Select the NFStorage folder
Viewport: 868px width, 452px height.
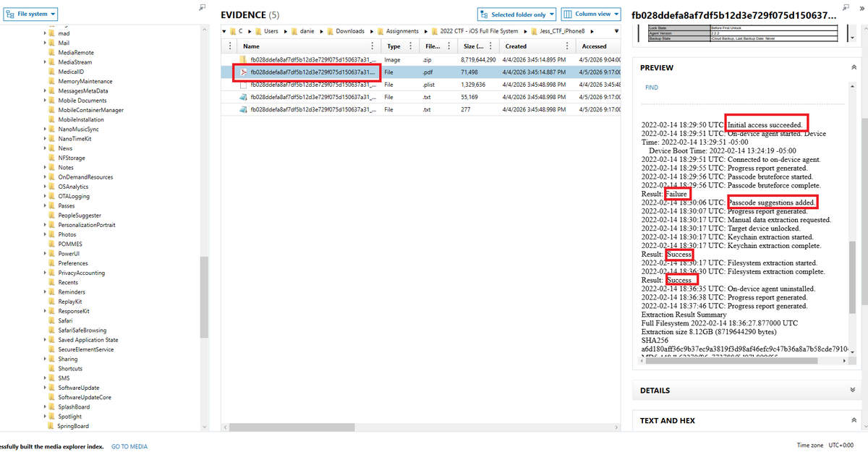72,158
